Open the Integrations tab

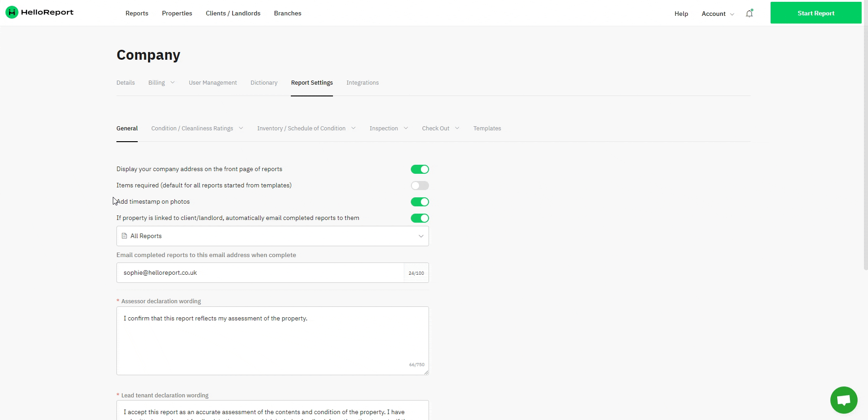coord(362,83)
